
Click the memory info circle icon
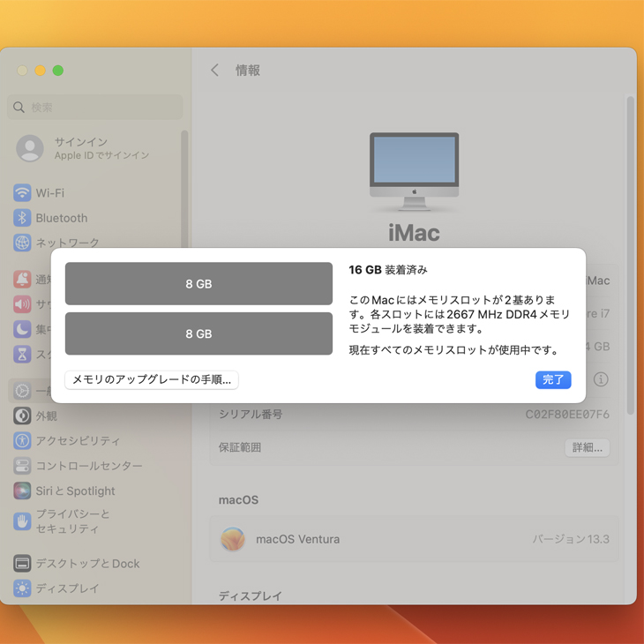pyautogui.click(x=601, y=379)
